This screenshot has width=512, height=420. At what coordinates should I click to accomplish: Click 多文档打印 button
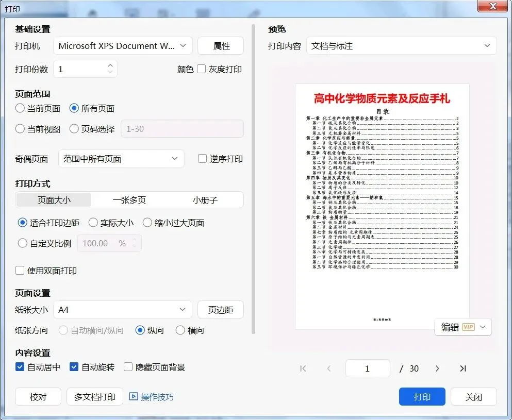95,396
